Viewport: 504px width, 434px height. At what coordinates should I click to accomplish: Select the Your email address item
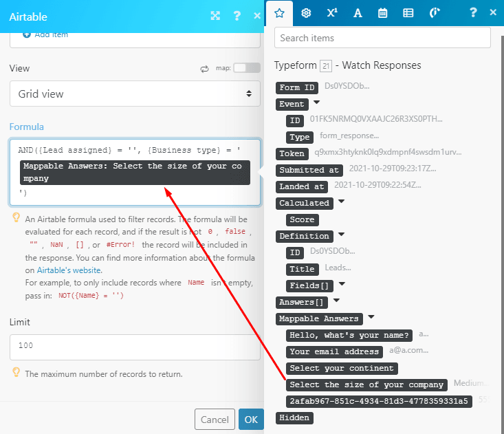click(x=334, y=351)
